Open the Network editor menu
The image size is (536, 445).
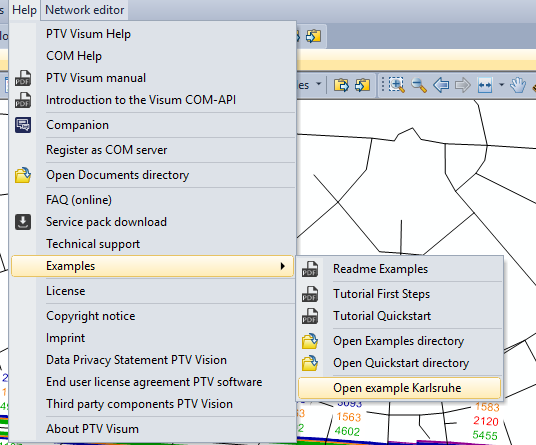pos(84,10)
